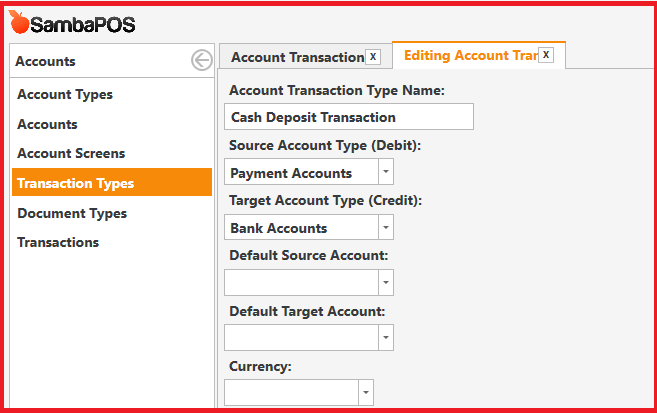Image resolution: width=657 pixels, height=413 pixels.
Task: Open the Accounts sidebar item
Action: 47,124
